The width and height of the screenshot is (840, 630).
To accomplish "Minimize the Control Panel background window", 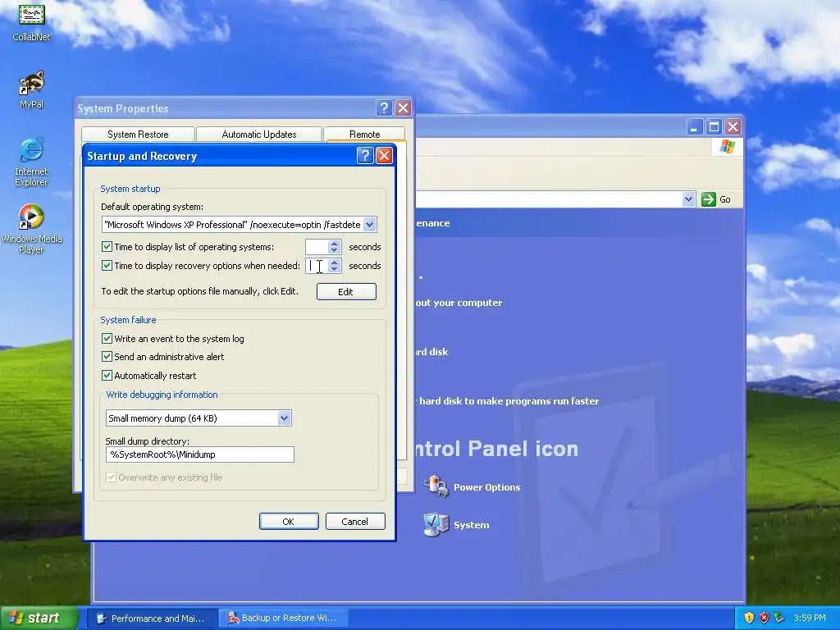I will pos(694,127).
